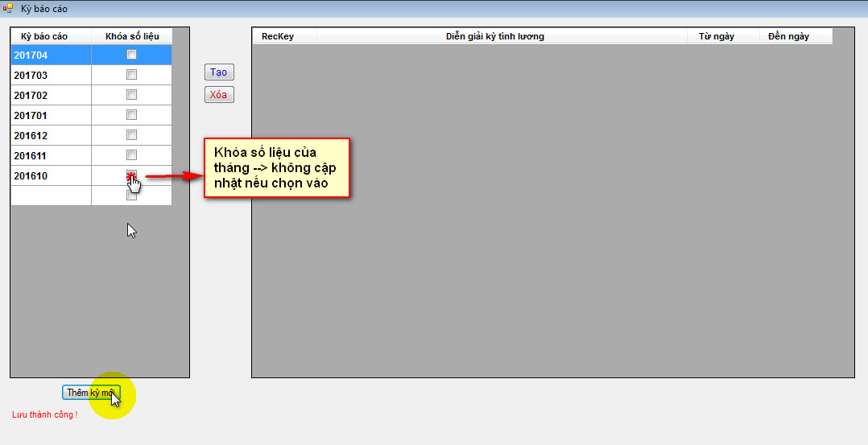
Task: Tick lock-data checkbox for period 201610
Action: pyautogui.click(x=131, y=175)
